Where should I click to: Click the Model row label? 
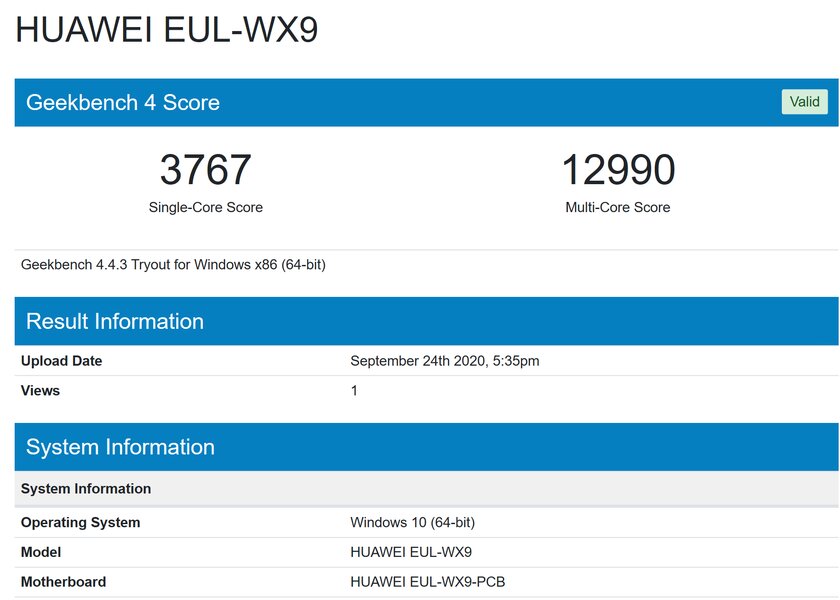click(41, 552)
